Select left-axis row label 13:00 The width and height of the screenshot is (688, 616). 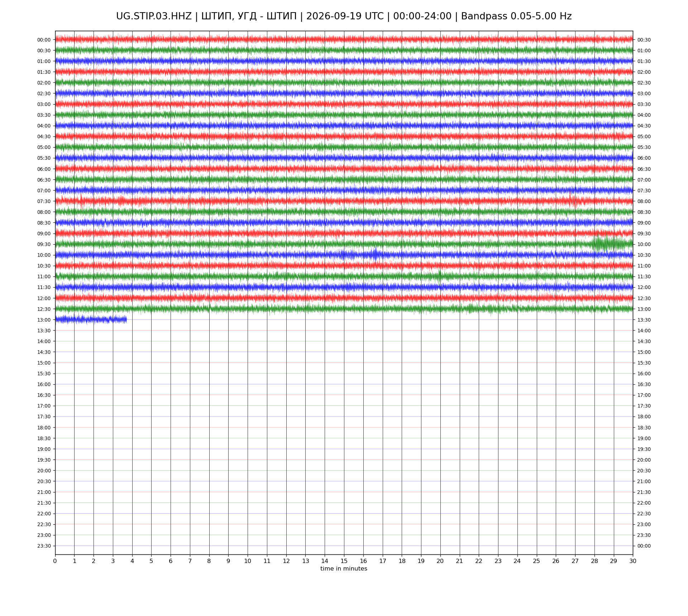(x=44, y=320)
